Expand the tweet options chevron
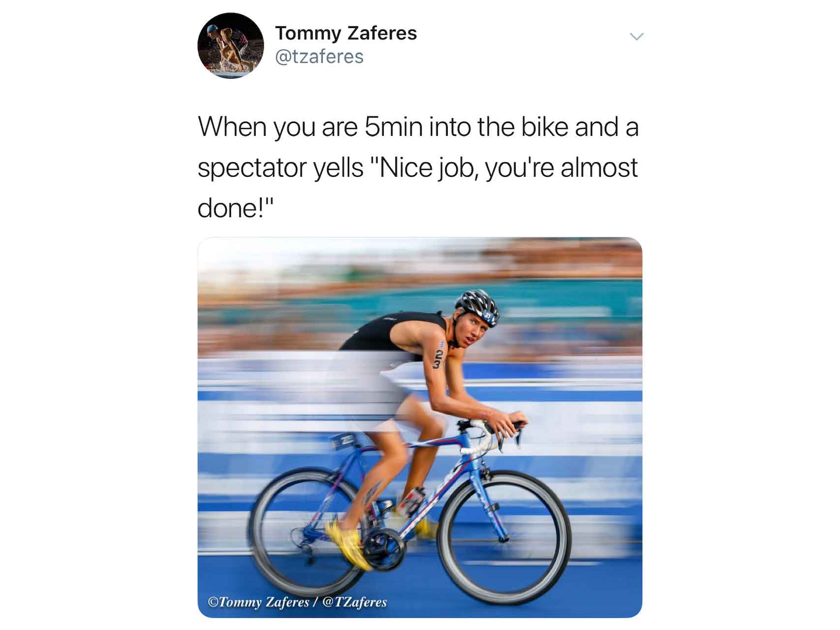Screen dimensions: 840x630 click(x=636, y=36)
